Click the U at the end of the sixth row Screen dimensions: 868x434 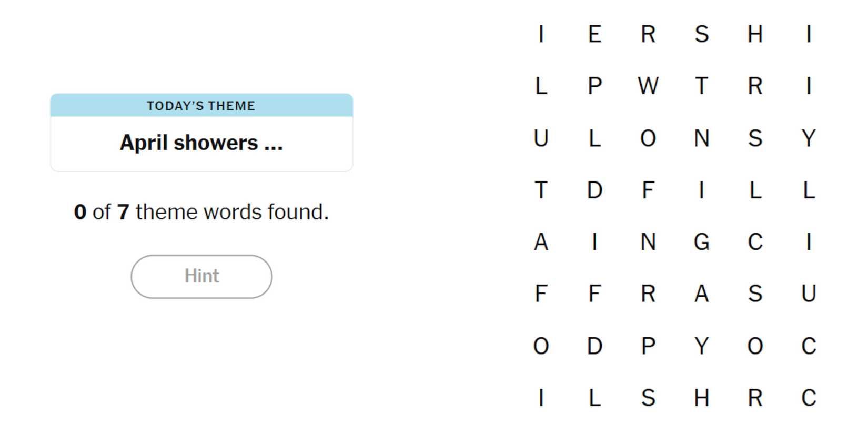point(809,294)
